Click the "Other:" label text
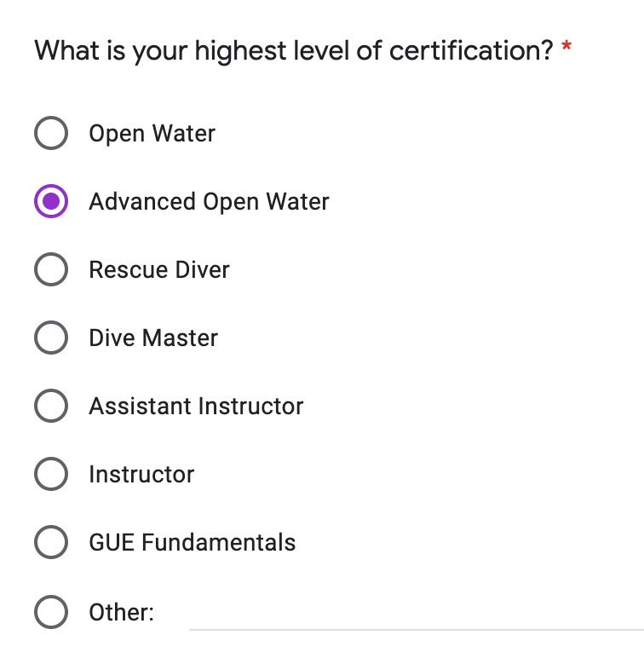Screen dimensions: 644x658 (x=121, y=612)
